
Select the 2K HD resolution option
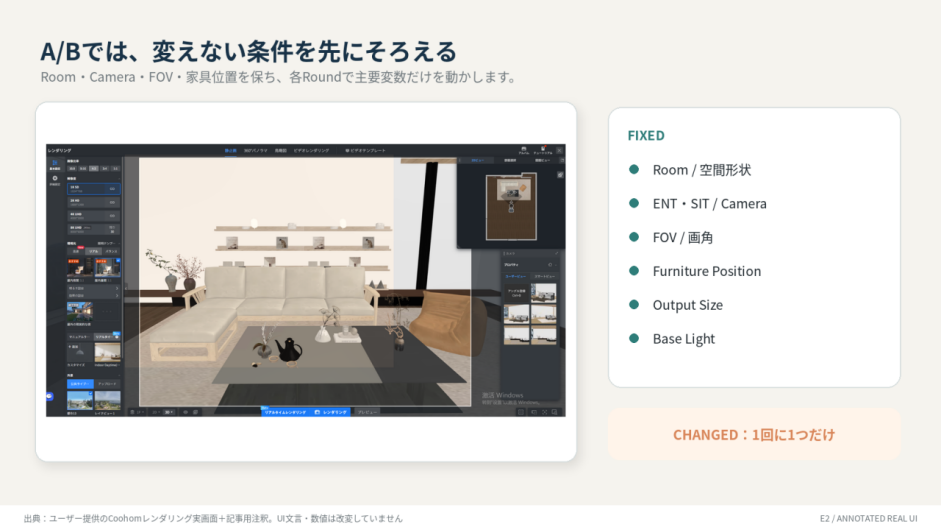click(x=94, y=203)
